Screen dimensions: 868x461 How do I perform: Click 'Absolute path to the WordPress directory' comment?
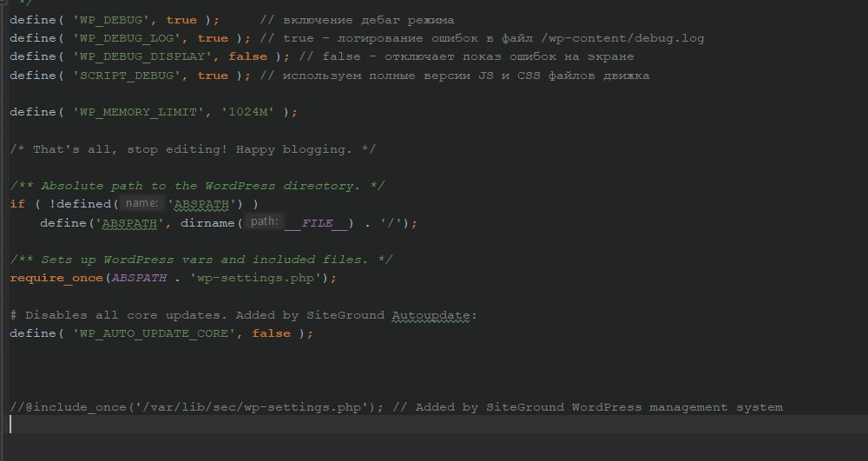pyautogui.click(x=197, y=186)
